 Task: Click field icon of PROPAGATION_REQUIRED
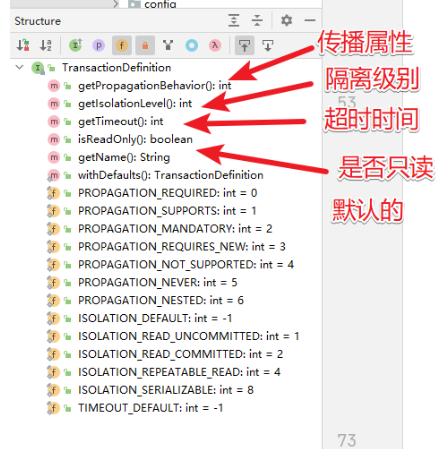point(53,193)
